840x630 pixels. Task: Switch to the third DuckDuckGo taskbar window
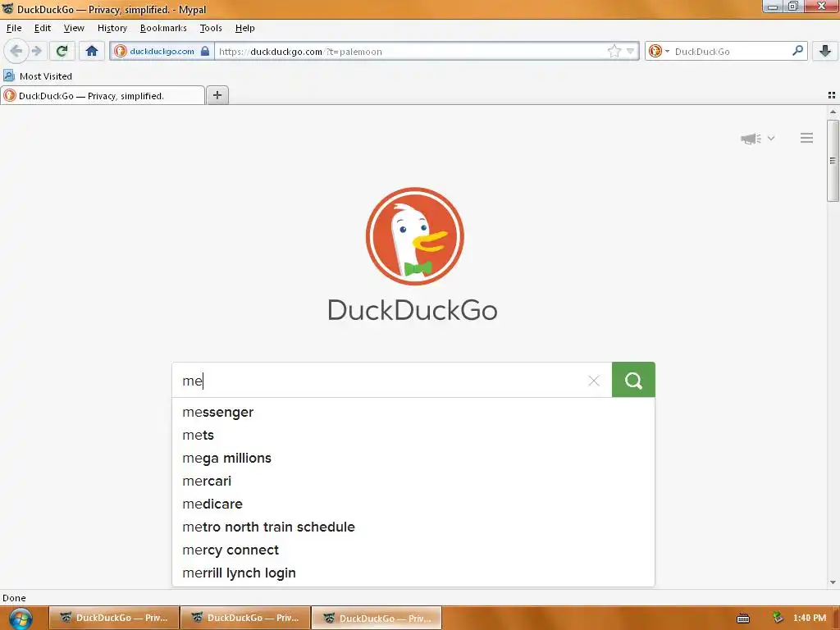coord(377,618)
